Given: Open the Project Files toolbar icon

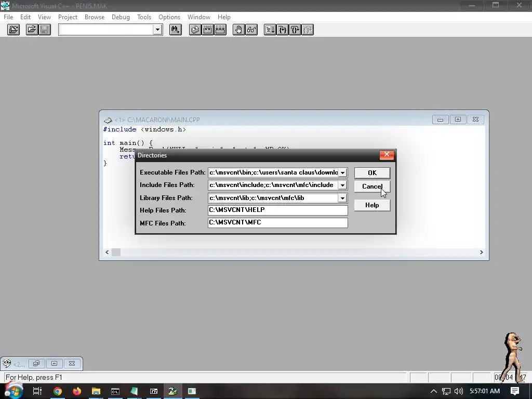Looking at the screenshot, I should (x=13, y=30).
